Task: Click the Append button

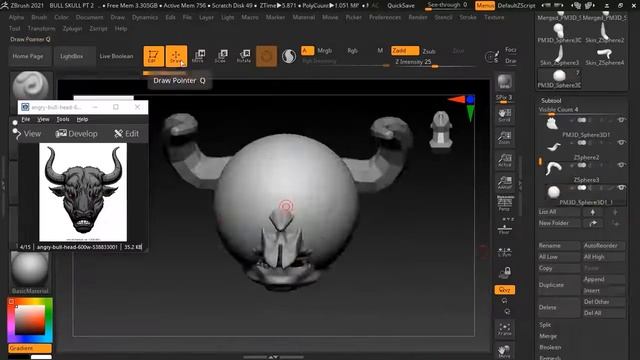Action: pos(603,280)
